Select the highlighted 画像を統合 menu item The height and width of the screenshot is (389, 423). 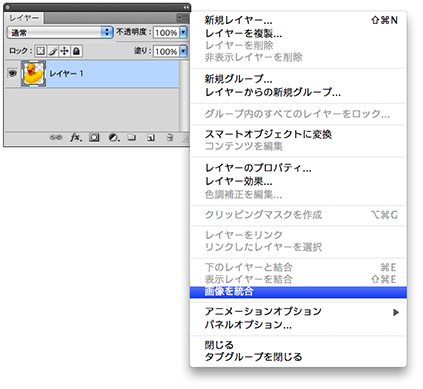298,292
